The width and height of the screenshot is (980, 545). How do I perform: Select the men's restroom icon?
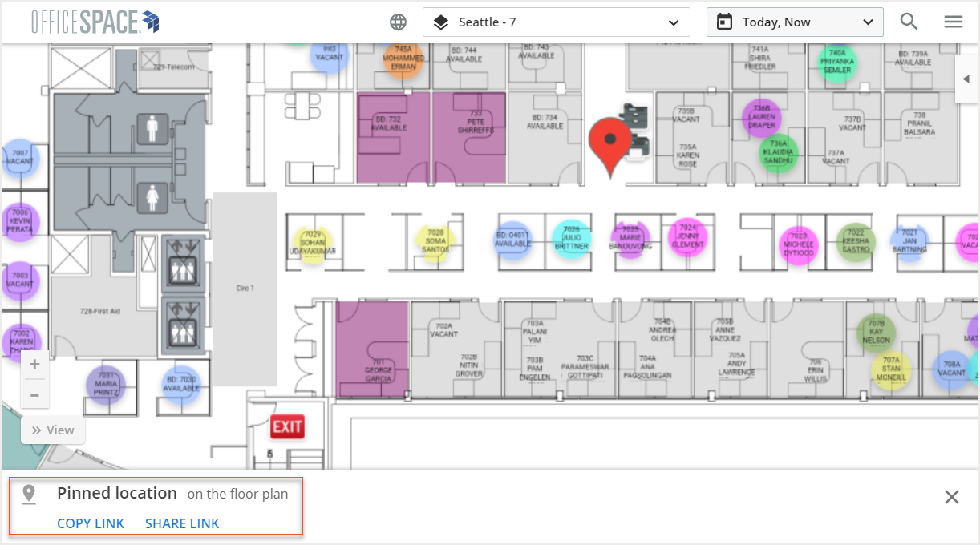151,127
